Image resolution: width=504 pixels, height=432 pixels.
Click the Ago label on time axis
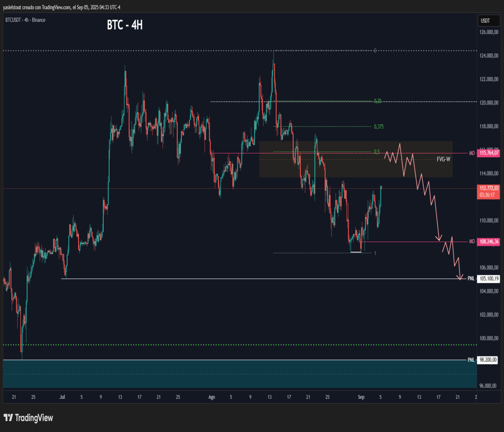click(x=212, y=397)
